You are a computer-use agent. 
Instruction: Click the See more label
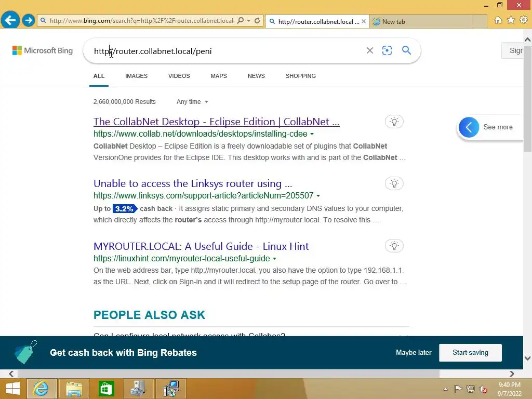click(498, 127)
